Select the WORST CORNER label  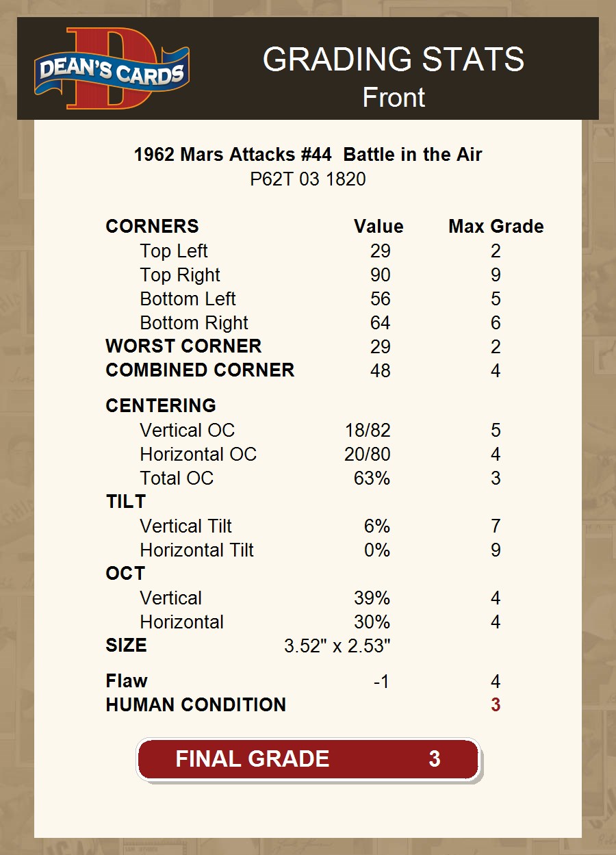pos(183,346)
